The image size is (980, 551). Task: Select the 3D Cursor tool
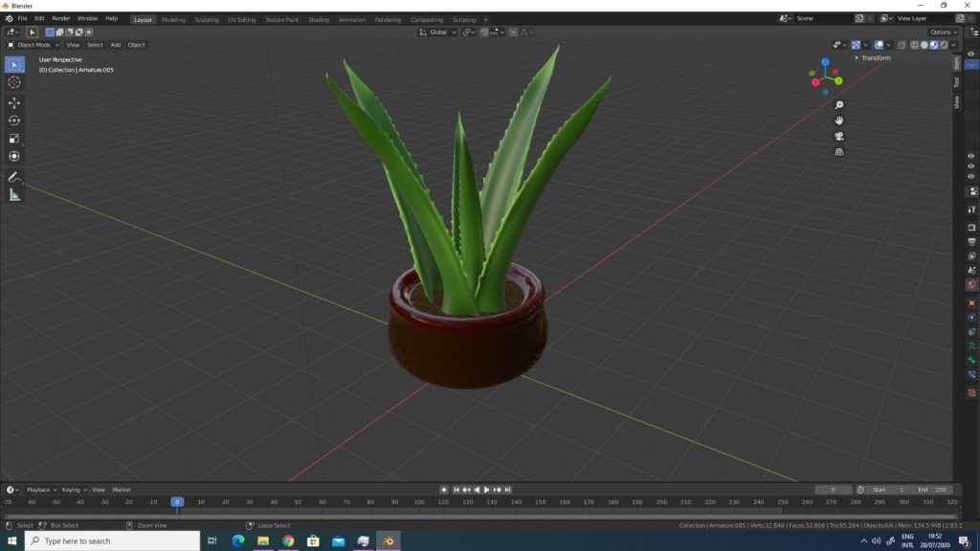click(x=14, y=82)
